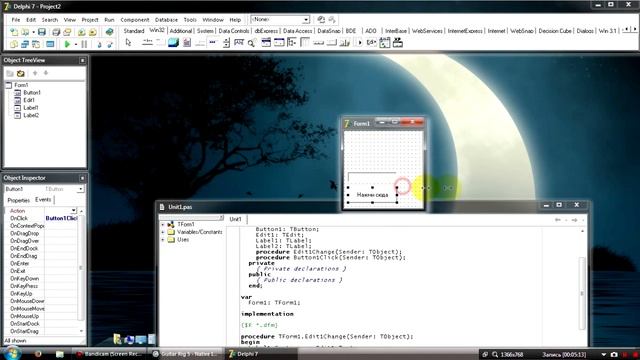Switch to Data Controls palette tab
The width and height of the screenshot is (640, 360).
coord(233,31)
